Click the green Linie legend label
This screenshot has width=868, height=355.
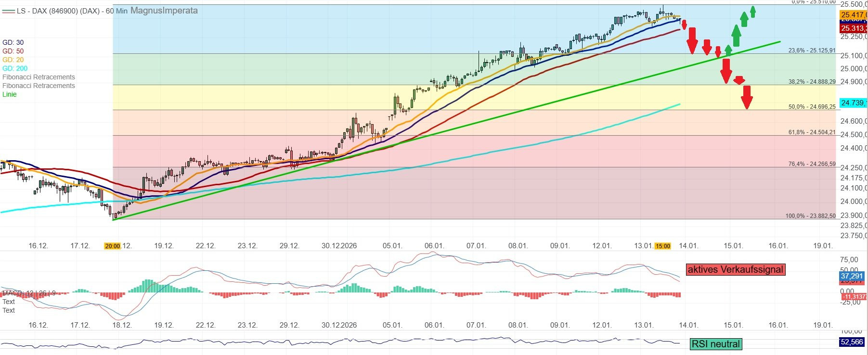pos(10,94)
